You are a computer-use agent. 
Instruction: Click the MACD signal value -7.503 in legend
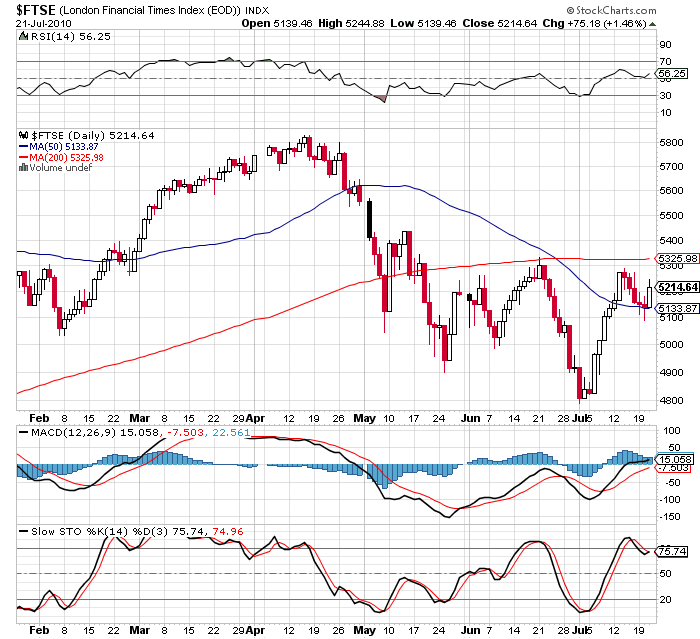pyautogui.click(x=185, y=433)
